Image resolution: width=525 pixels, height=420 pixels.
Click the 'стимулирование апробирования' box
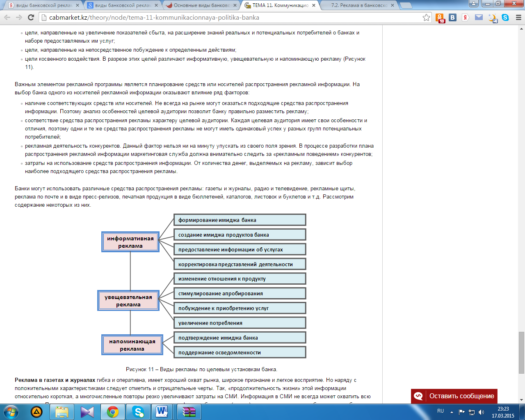(x=240, y=293)
